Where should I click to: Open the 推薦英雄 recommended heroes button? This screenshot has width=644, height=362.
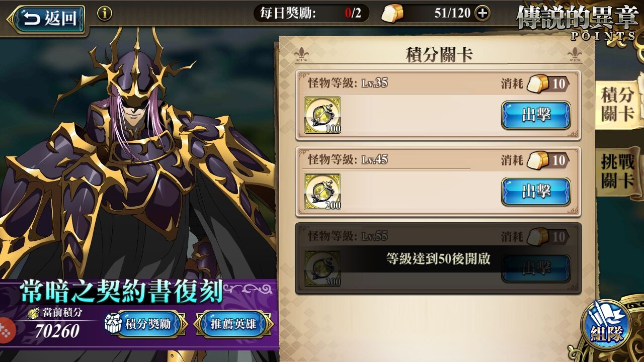pos(233,324)
